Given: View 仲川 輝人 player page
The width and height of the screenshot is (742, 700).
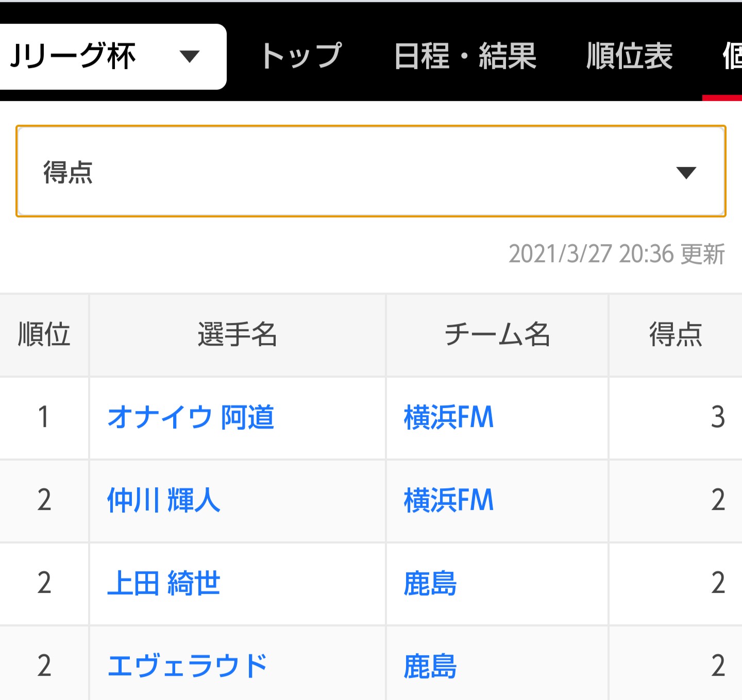Looking at the screenshot, I should click(x=163, y=500).
